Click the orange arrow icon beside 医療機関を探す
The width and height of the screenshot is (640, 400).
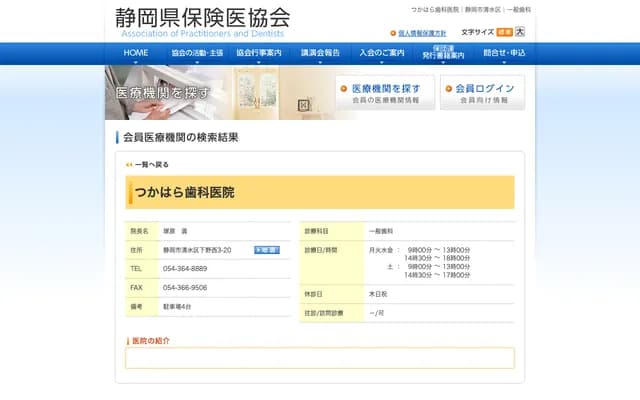click(345, 88)
